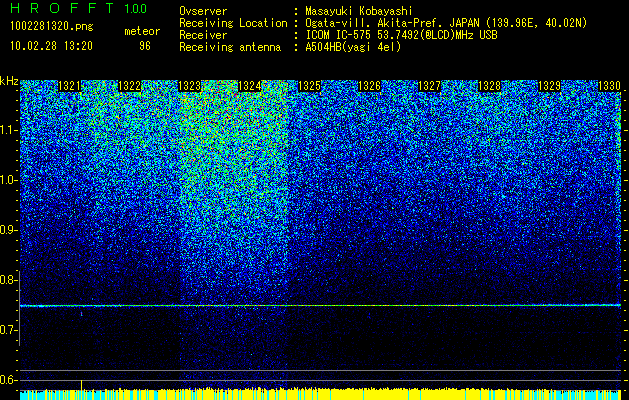Click the 1326 time marker
This screenshot has height=400, width=629.
click(369, 86)
